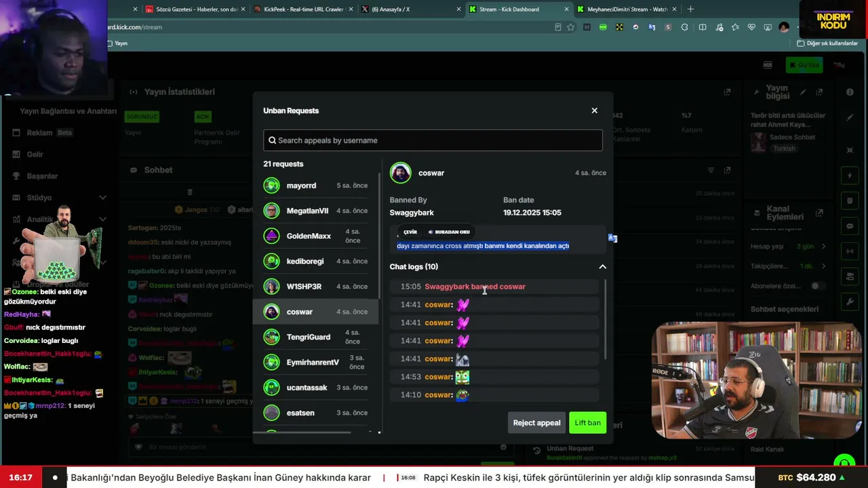Select the W1SHP3R unban request
Viewport: 868px width, 488px height.
[315, 287]
